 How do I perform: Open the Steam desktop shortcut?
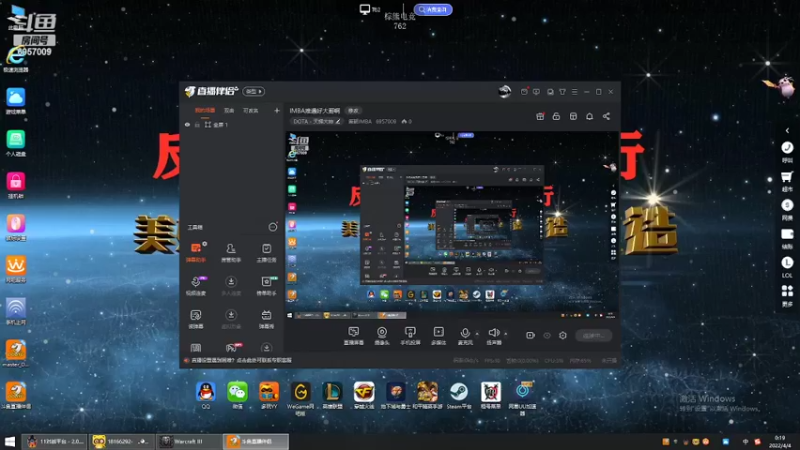459,395
